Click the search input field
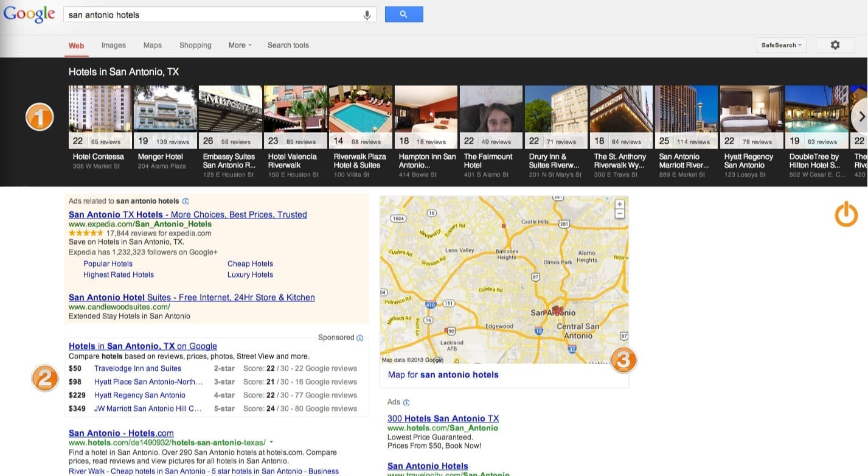This screenshot has width=868, height=476. tap(213, 15)
